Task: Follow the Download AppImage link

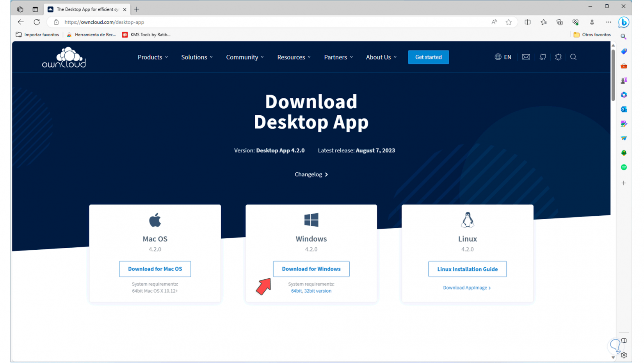Action: pos(467,288)
